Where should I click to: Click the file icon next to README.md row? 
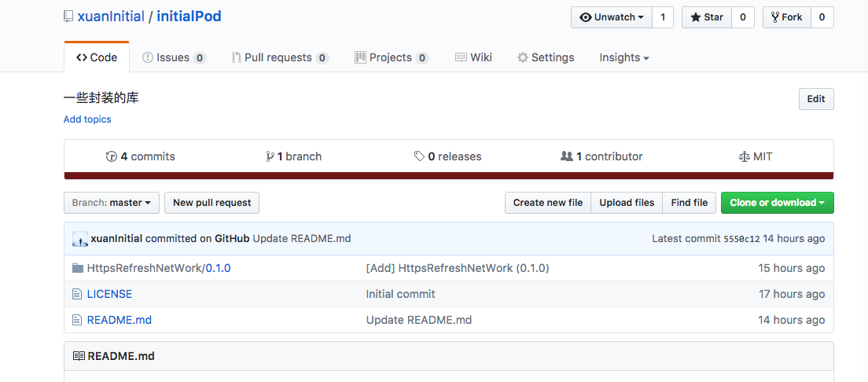77,320
